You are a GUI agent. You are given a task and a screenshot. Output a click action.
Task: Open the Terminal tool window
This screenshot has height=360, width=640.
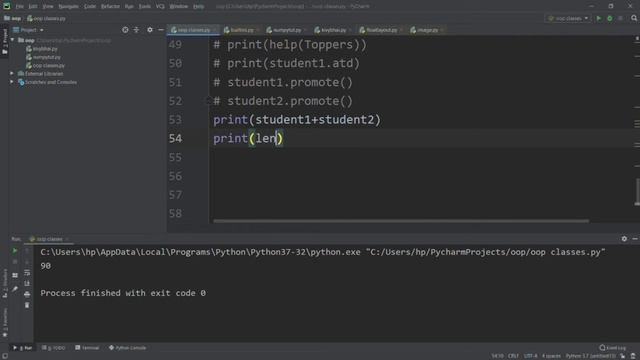(x=87, y=348)
